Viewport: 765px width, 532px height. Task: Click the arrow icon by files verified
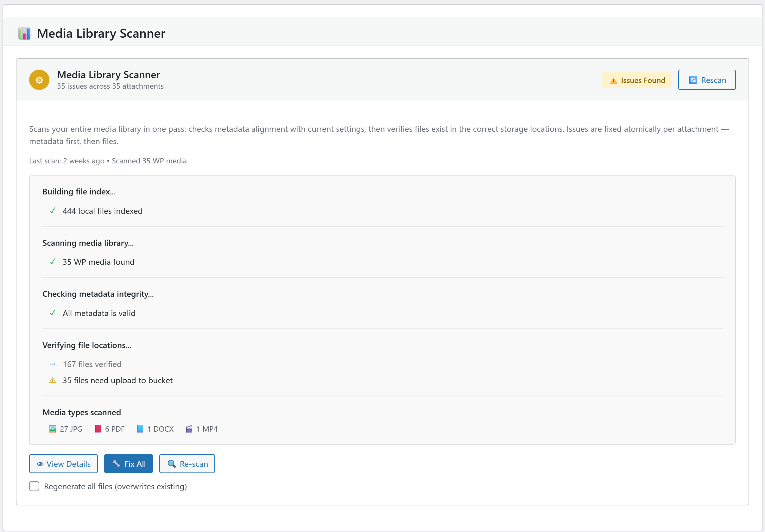[53, 364]
